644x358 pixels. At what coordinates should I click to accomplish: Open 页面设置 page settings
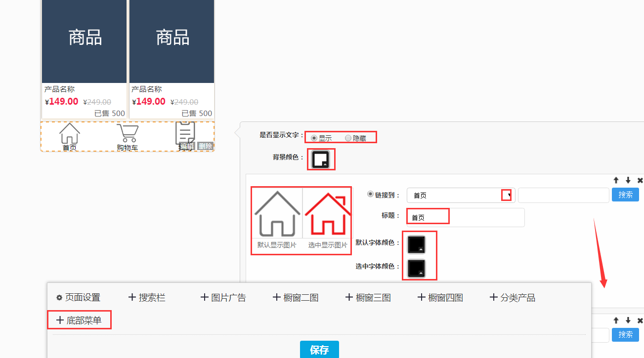79,298
